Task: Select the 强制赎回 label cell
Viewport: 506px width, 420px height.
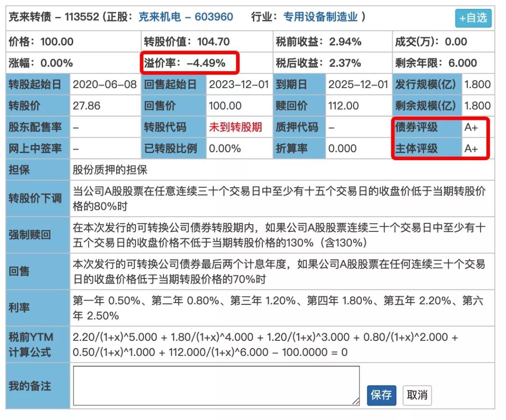Action: coord(38,235)
